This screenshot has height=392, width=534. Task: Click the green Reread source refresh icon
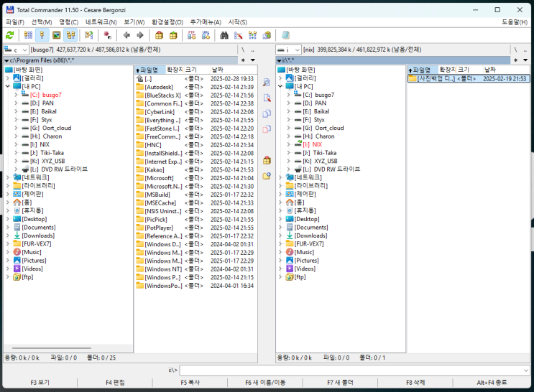10,35
